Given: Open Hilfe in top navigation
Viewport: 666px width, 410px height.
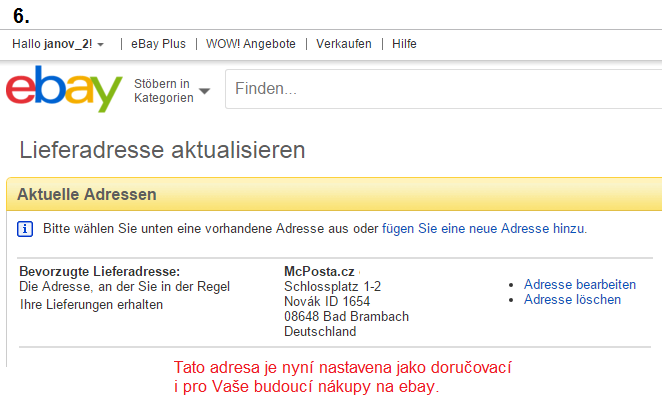Looking at the screenshot, I should click(x=404, y=44).
